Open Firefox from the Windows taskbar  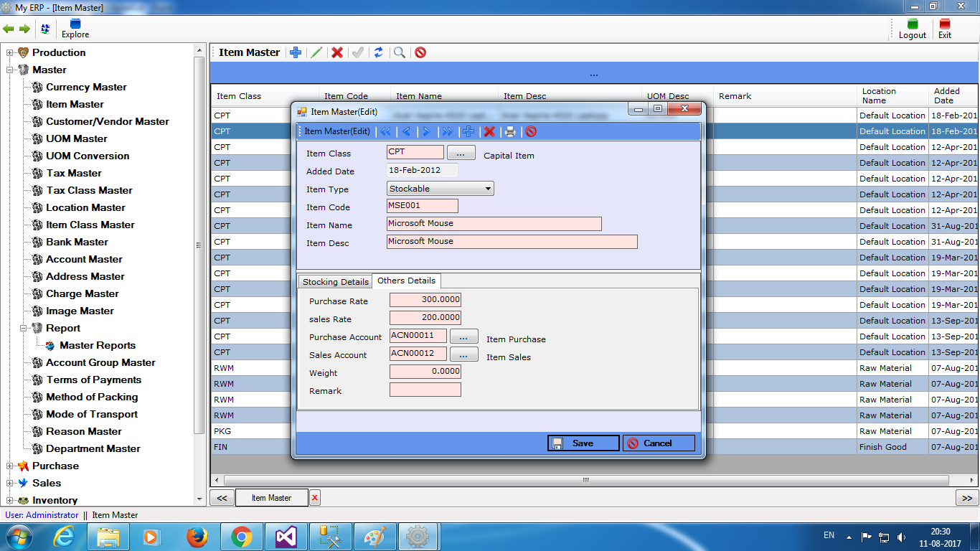pos(197,537)
